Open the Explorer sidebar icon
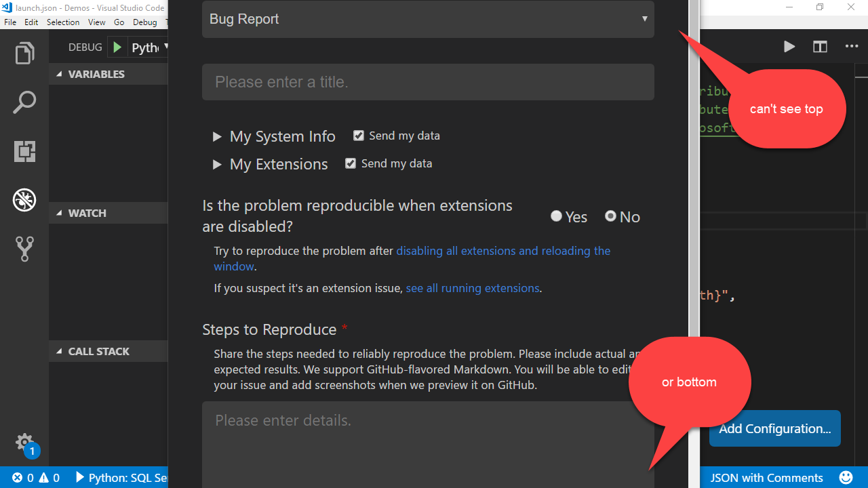This screenshot has width=868, height=488. pyautogui.click(x=24, y=52)
